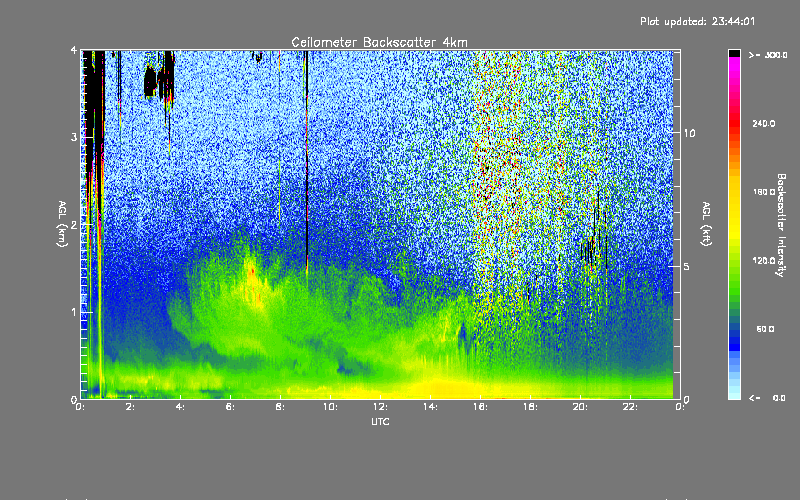Click the "120.0" colorbar value
The width and height of the screenshot is (800, 500).
(x=764, y=261)
